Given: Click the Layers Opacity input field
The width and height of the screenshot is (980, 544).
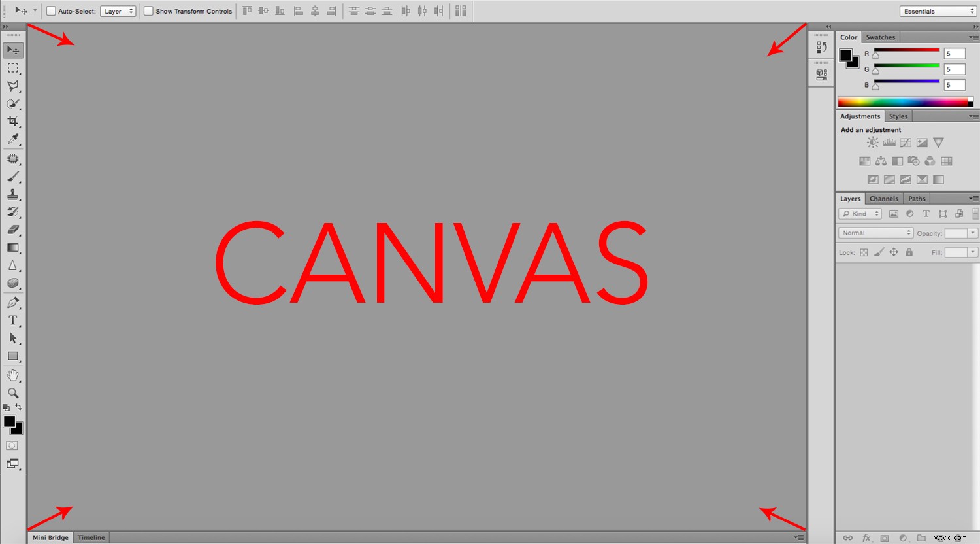Looking at the screenshot, I should pyautogui.click(x=956, y=233).
